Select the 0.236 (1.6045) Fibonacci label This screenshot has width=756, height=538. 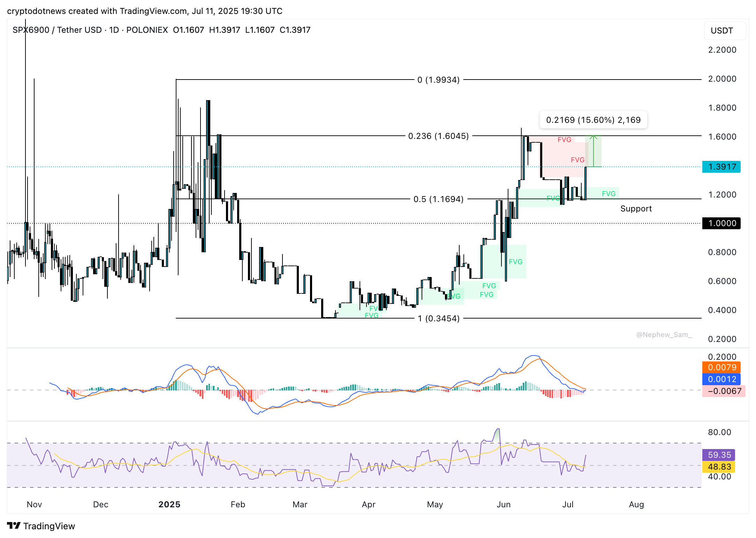click(x=438, y=136)
